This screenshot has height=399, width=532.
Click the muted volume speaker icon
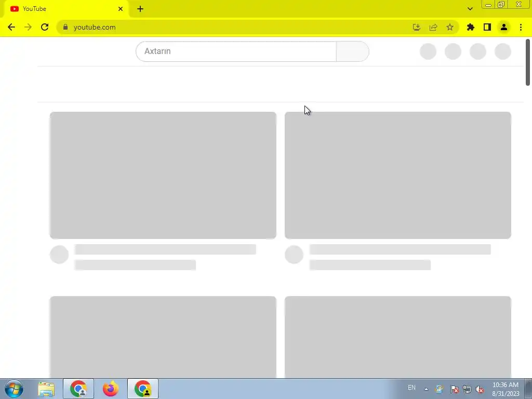pos(480,389)
